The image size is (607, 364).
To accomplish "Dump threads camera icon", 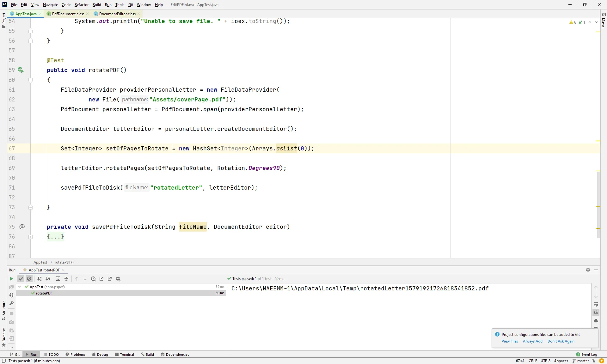I will (11, 322).
